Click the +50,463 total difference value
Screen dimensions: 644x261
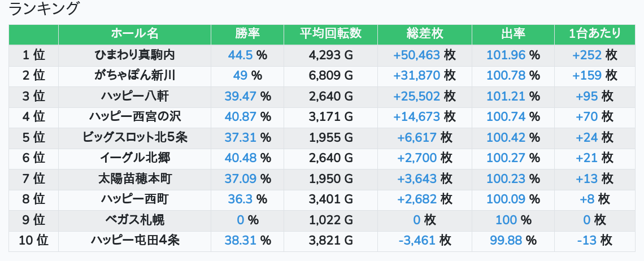point(416,55)
